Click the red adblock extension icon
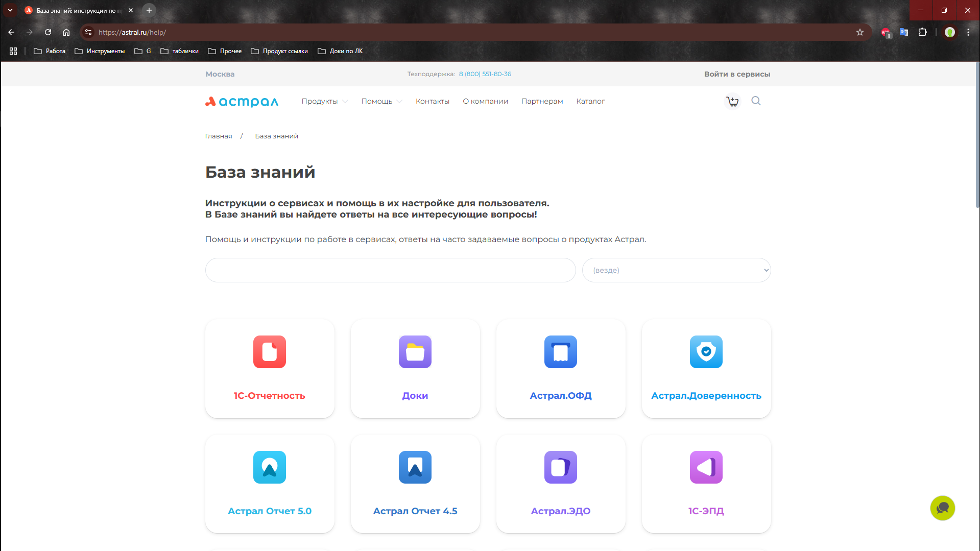This screenshot has width=980, height=551. [x=886, y=33]
